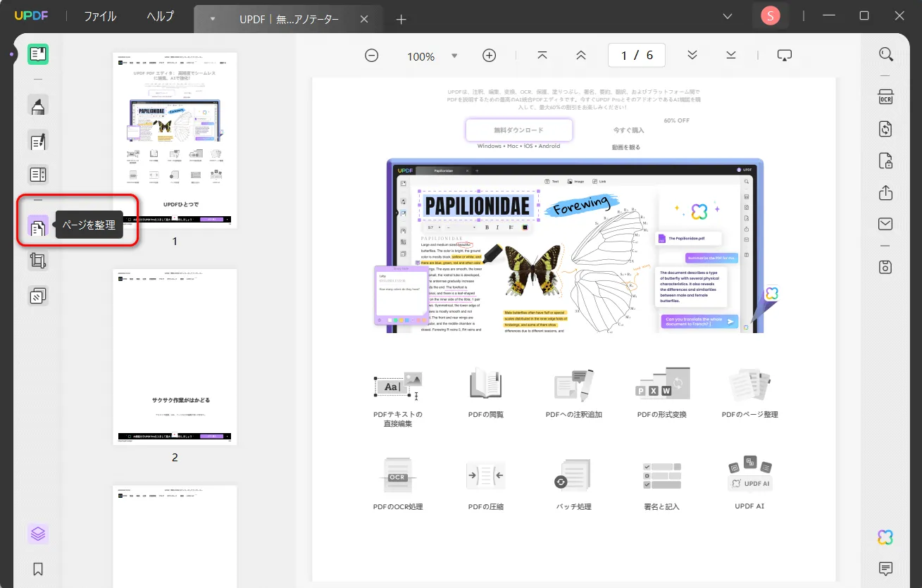This screenshot has height=588, width=922.
Task: Select the page 2 thumbnail
Action: tap(175, 357)
